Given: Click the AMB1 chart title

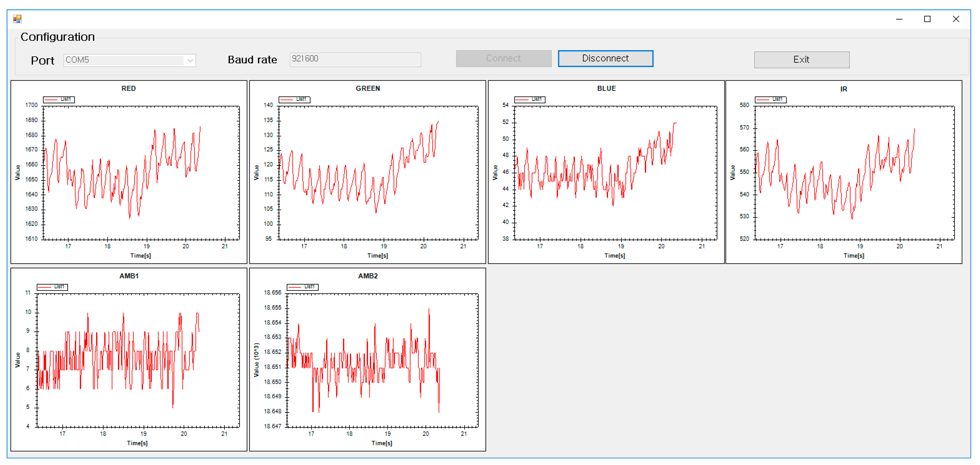Looking at the screenshot, I should (x=129, y=276).
